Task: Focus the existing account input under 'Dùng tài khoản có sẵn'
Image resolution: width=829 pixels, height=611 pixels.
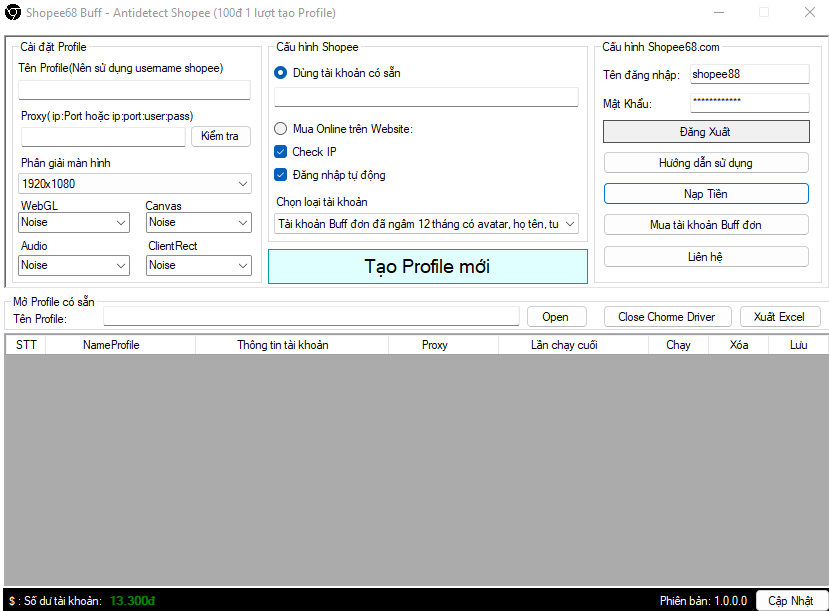Action: 426,97
